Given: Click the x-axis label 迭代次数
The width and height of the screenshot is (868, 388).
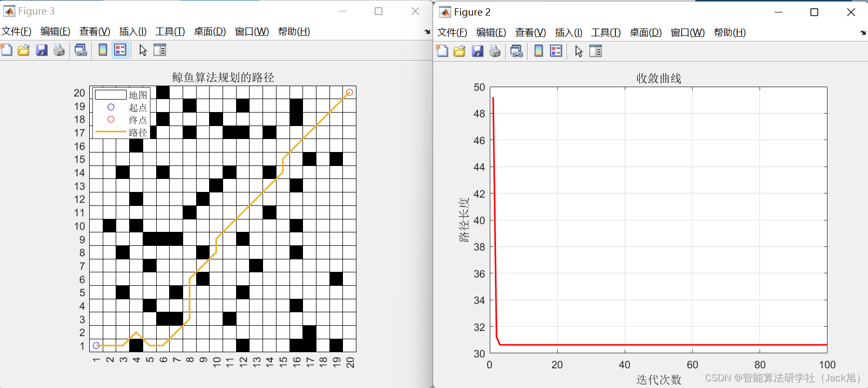Looking at the screenshot, I should pos(659,380).
